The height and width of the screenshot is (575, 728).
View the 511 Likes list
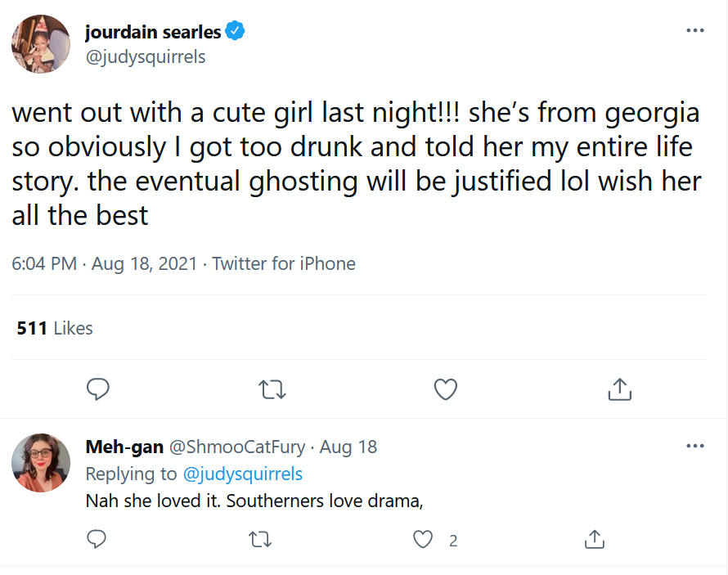[55, 328]
